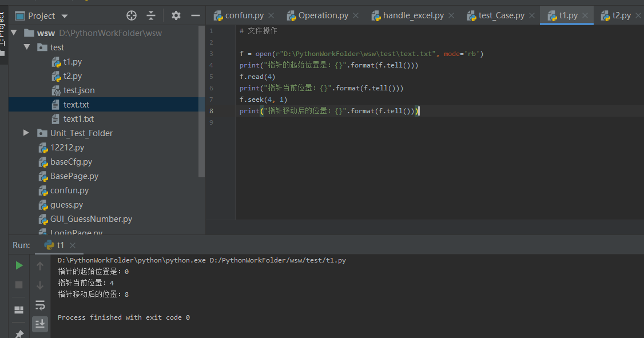This screenshot has height=338, width=644.
Task: Click line number 8 in the gutter
Action: click(x=211, y=111)
